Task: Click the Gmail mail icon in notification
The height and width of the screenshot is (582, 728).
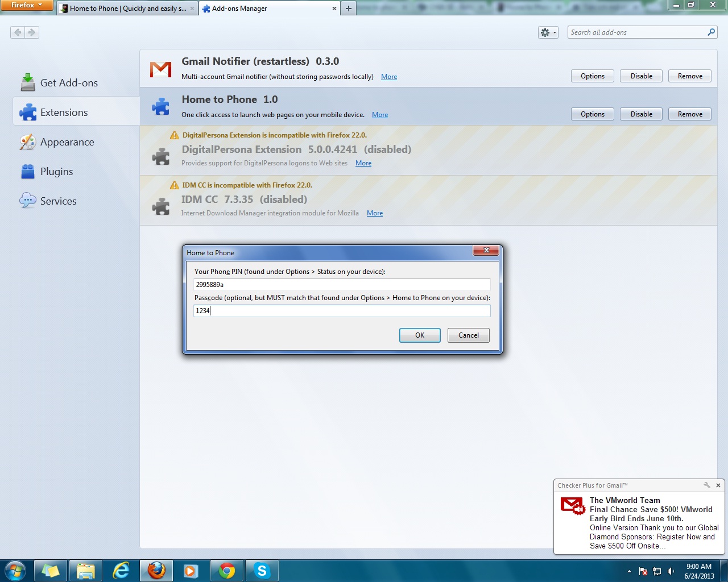Action: tap(572, 505)
